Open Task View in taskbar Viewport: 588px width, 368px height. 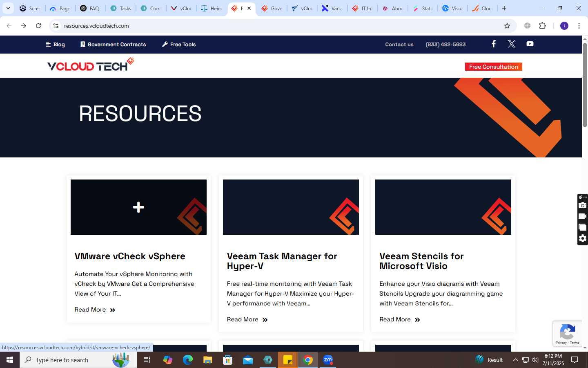(147, 360)
